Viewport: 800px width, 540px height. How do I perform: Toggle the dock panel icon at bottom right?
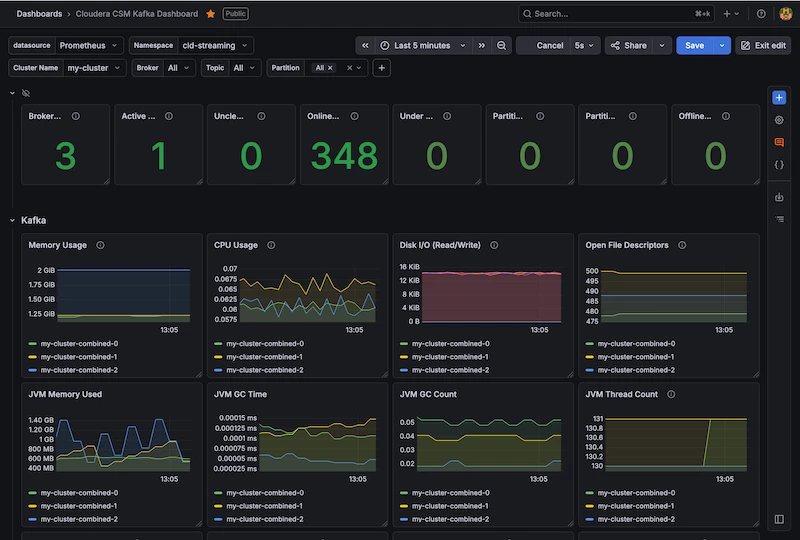(x=779, y=519)
